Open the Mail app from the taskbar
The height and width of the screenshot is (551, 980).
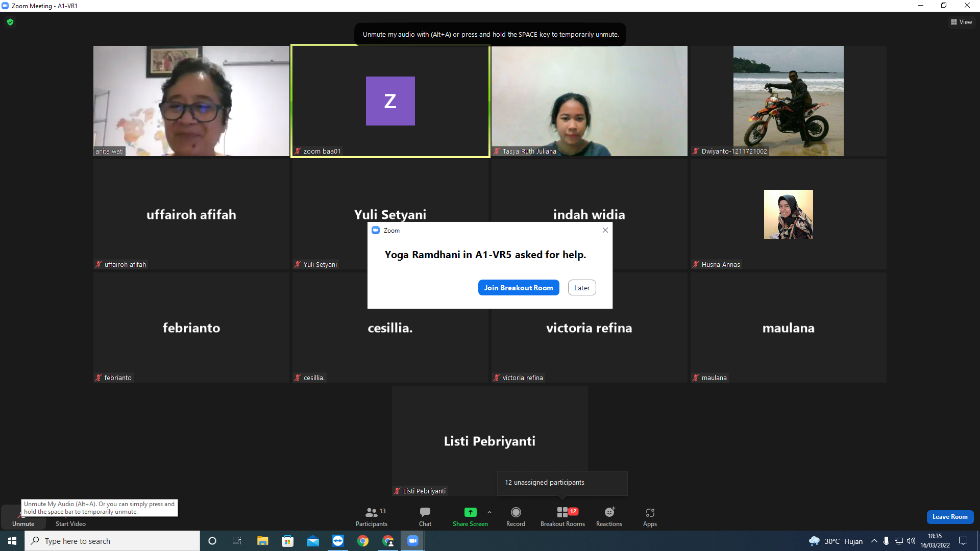coord(313,541)
